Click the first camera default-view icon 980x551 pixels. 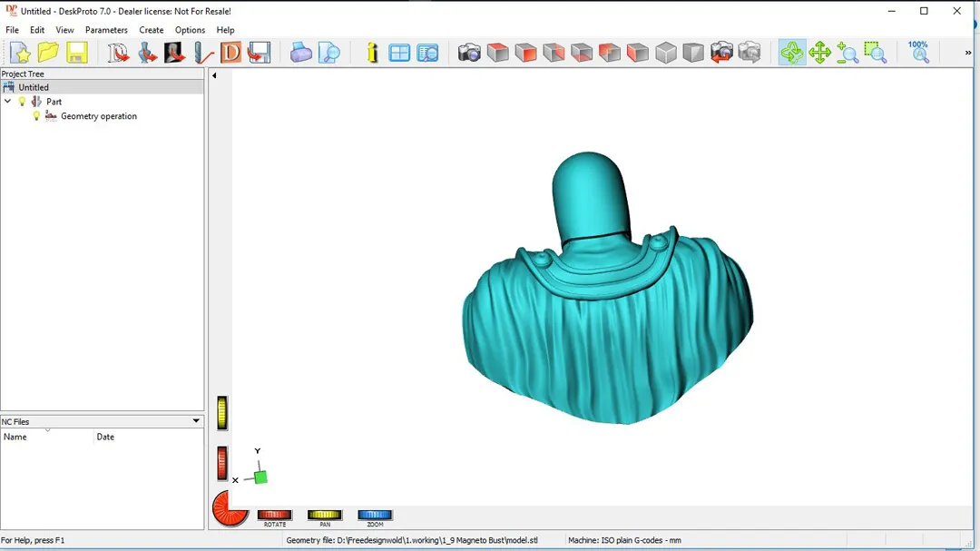[x=469, y=53]
